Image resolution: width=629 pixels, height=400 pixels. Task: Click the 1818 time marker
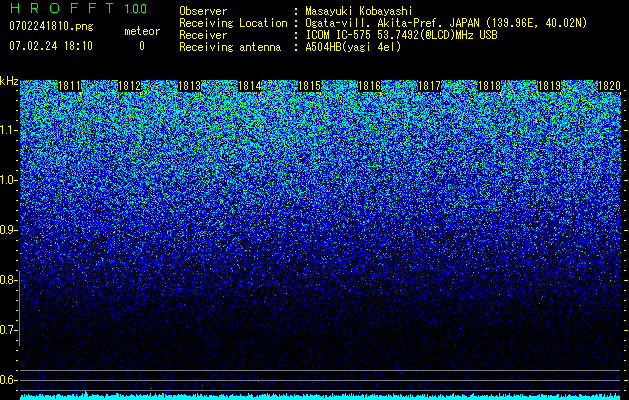(x=489, y=86)
